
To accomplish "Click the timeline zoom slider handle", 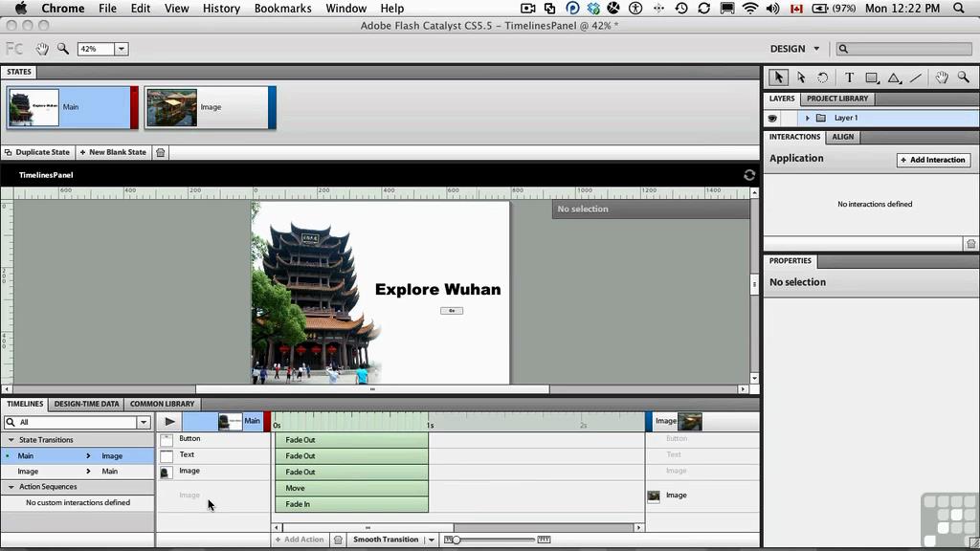I will pyautogui.click(x=457, y=540).
